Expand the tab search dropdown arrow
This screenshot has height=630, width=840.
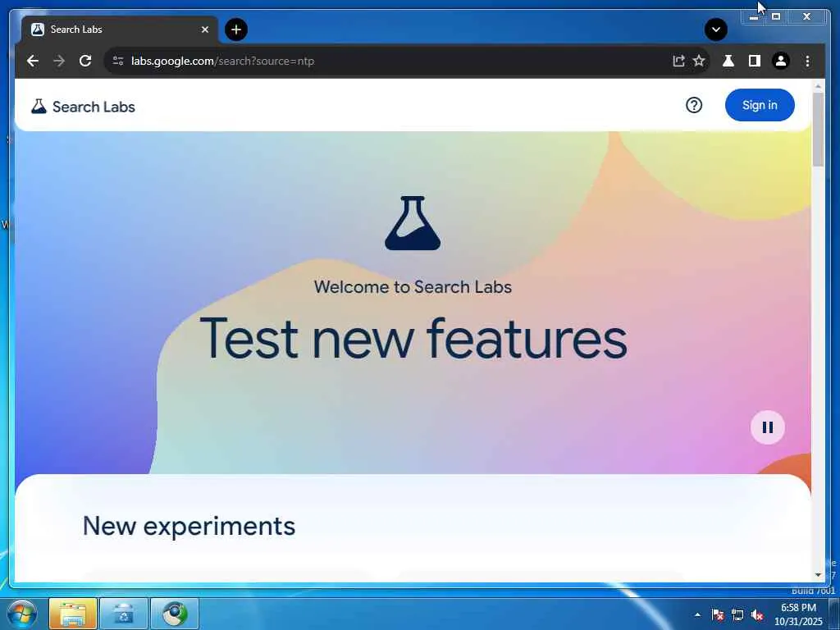point(715,30)
